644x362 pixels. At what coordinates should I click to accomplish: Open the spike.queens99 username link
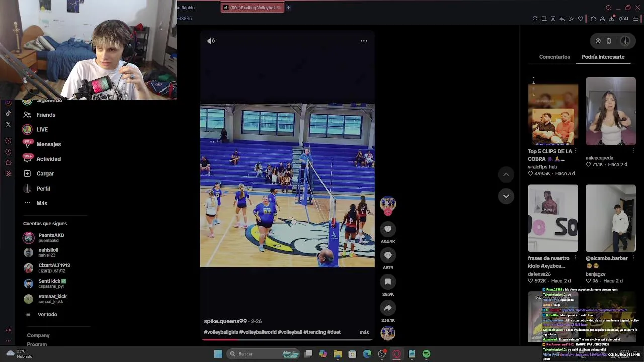click(x=225, y=321)
